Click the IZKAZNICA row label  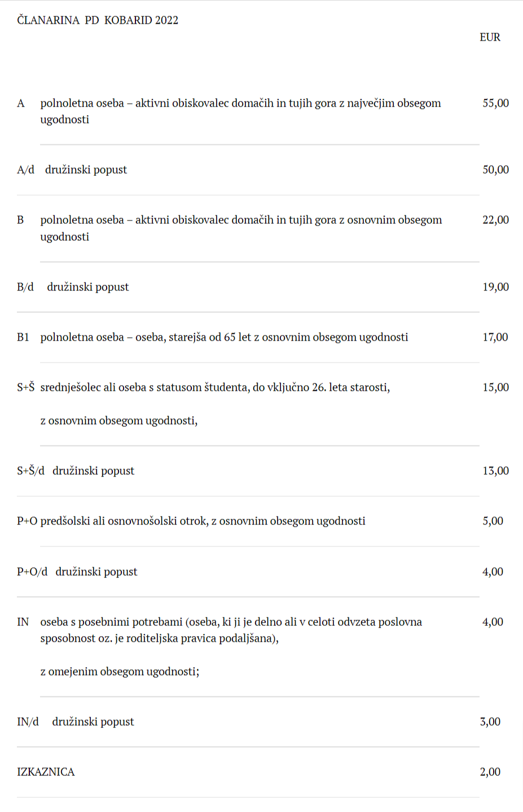[46, 772]
